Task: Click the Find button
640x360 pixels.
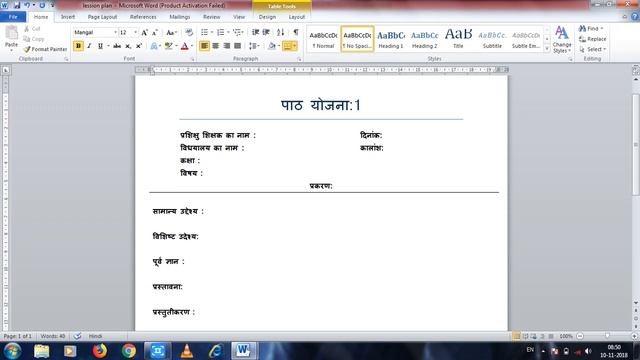Action: click(591, 29)
